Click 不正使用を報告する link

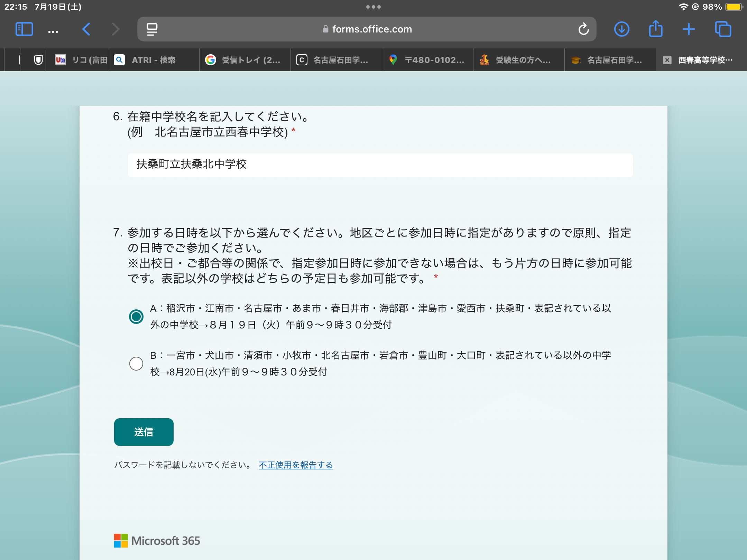(296, 465)
